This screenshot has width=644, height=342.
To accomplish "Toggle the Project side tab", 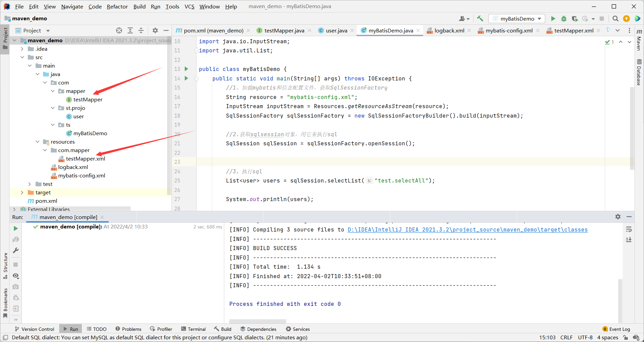I will point(5,38).
